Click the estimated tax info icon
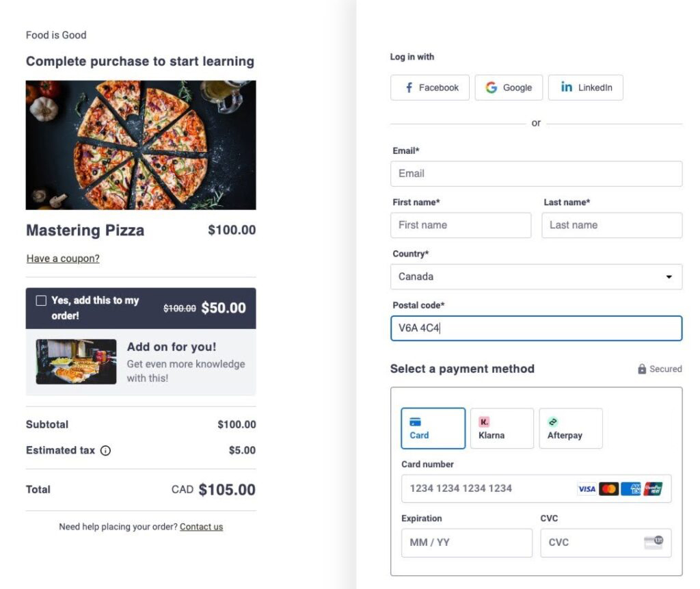700x589 pixels. 106,451
